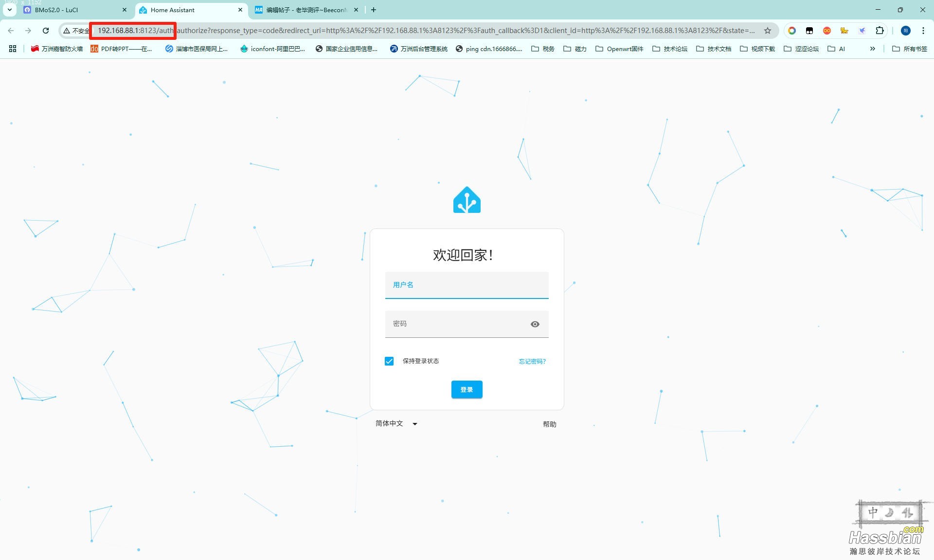The image size is (934, 560).
Task: Open 万洲嘉智防火墙 bookmark
Action: (x=57, y=49)
